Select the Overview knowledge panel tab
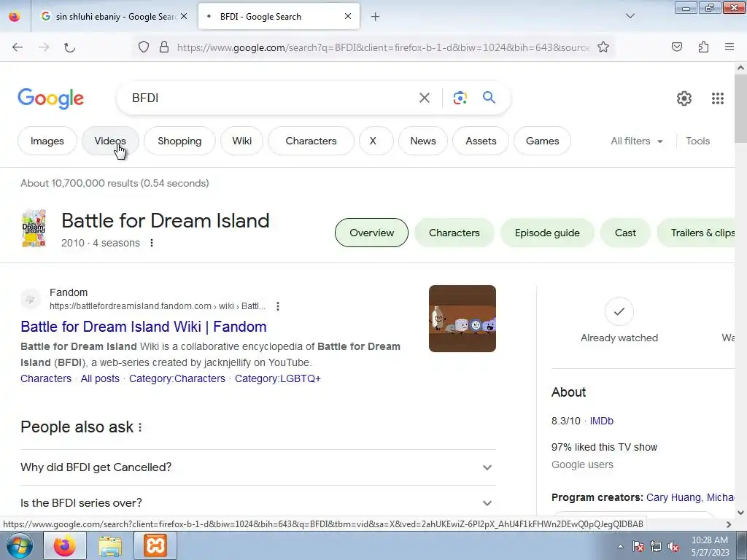Screen dimensions: 747x560 pyautogui.click(x=371, y=233)
